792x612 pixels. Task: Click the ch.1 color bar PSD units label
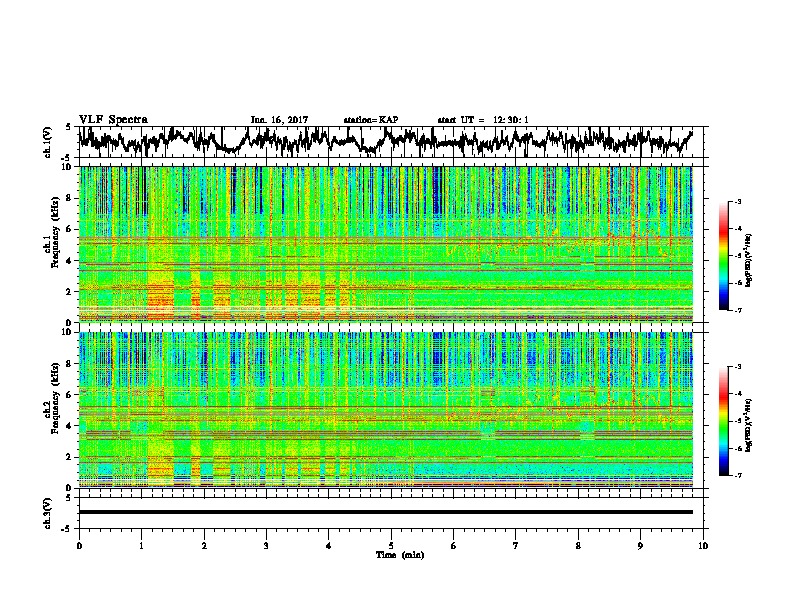point(750,261)
